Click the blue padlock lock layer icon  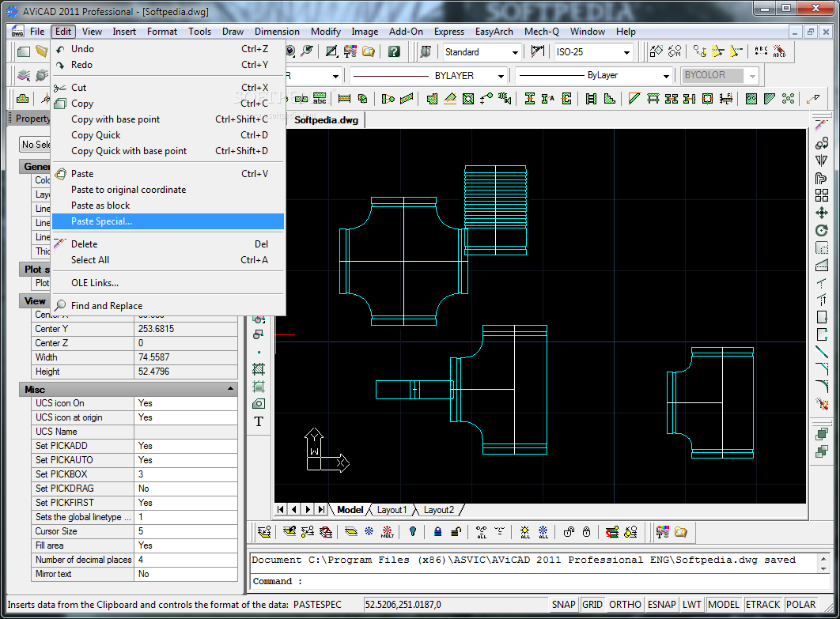click(437, 532)
